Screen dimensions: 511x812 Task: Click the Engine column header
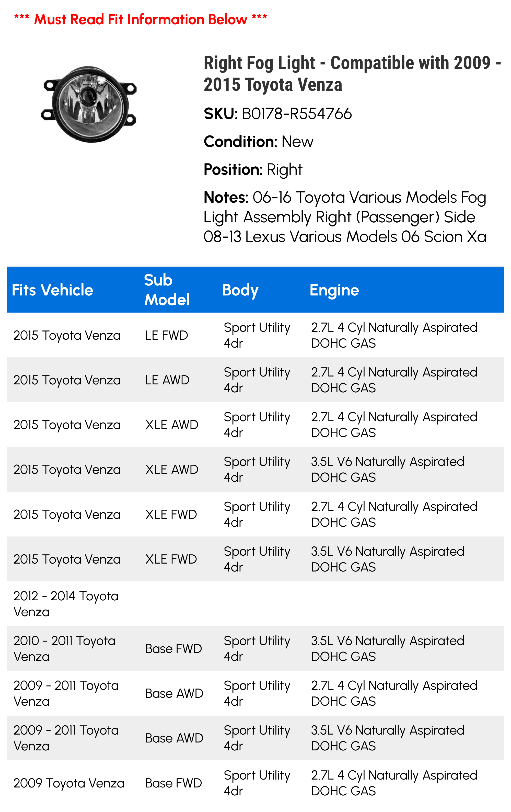[x=334, y=290]
